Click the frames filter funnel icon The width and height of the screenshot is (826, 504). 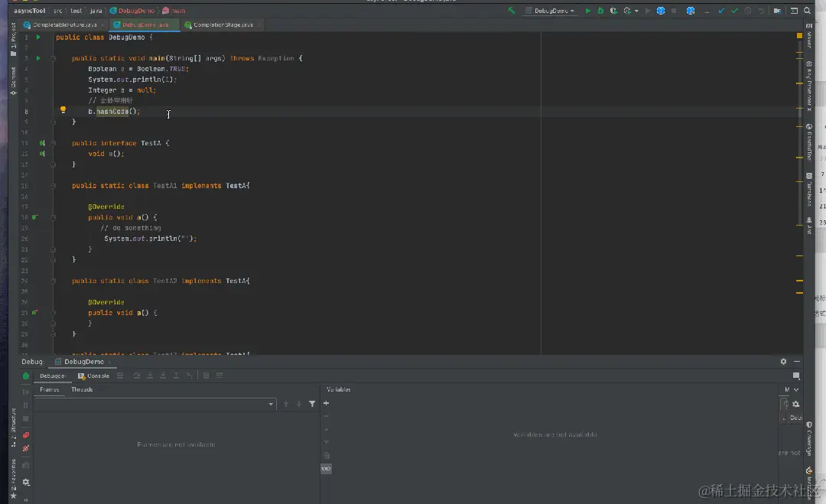312,404
